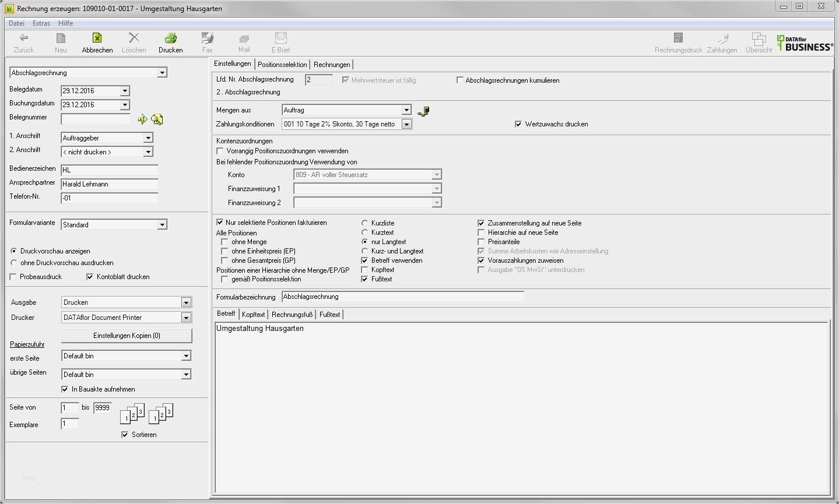Open Rechnungsdruck from the toolbar

click(x=678, y=38)
